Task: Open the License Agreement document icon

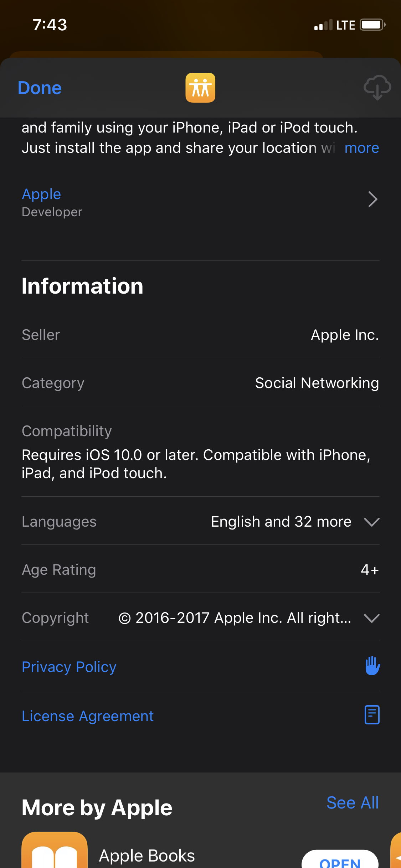Action: [x=372, y=715]
